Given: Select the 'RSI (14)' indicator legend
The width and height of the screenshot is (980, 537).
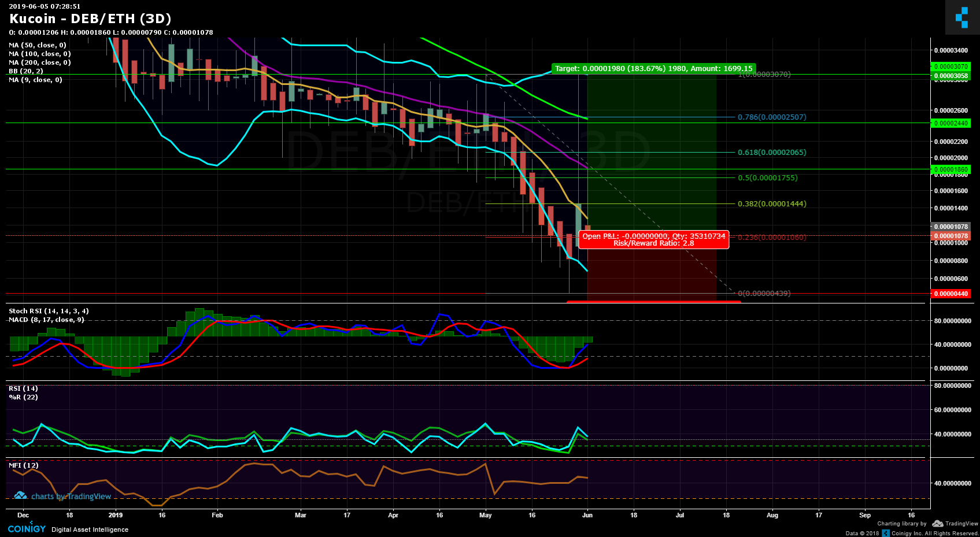Looking at the screenshot, I should [x=23, y=388].
